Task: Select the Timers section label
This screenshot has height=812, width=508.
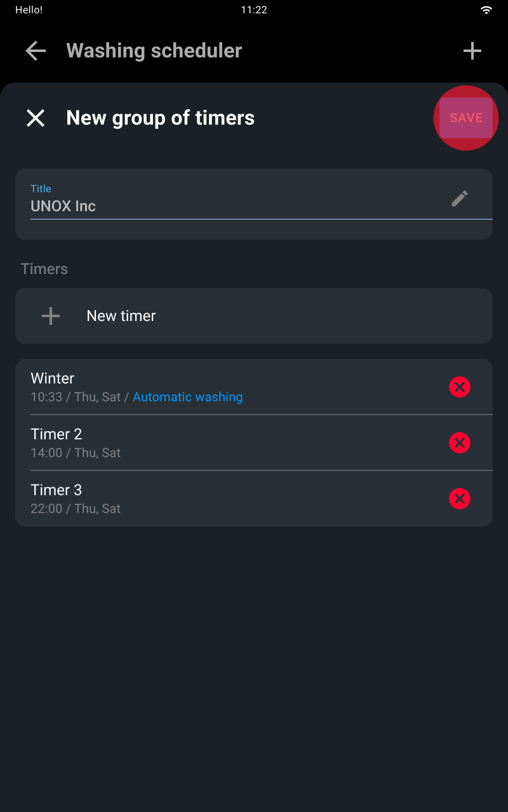Action: pos(44,269)
